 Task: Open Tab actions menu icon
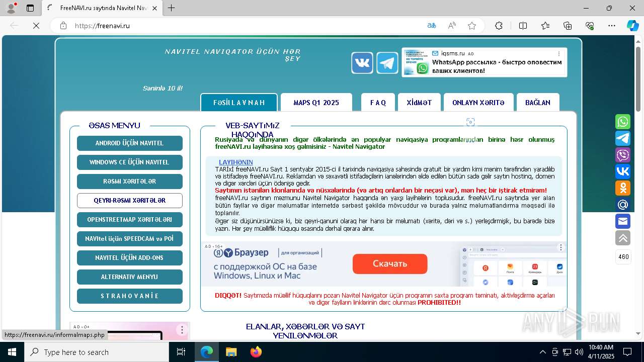30,8
